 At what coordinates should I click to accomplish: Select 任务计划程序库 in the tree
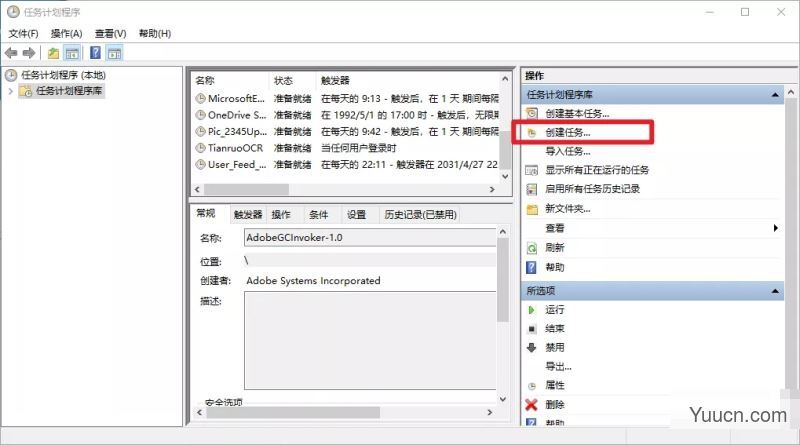69,91
